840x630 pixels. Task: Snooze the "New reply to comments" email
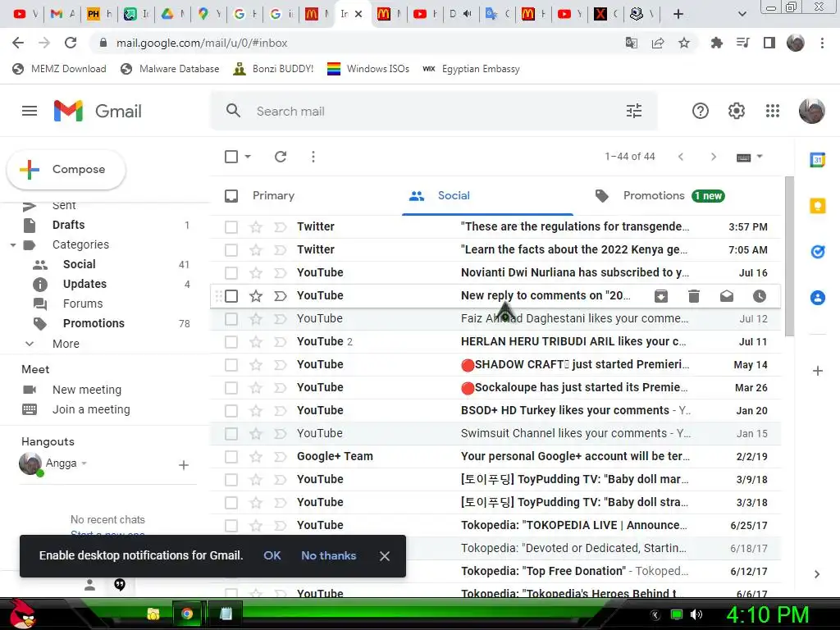coord(760,295)
